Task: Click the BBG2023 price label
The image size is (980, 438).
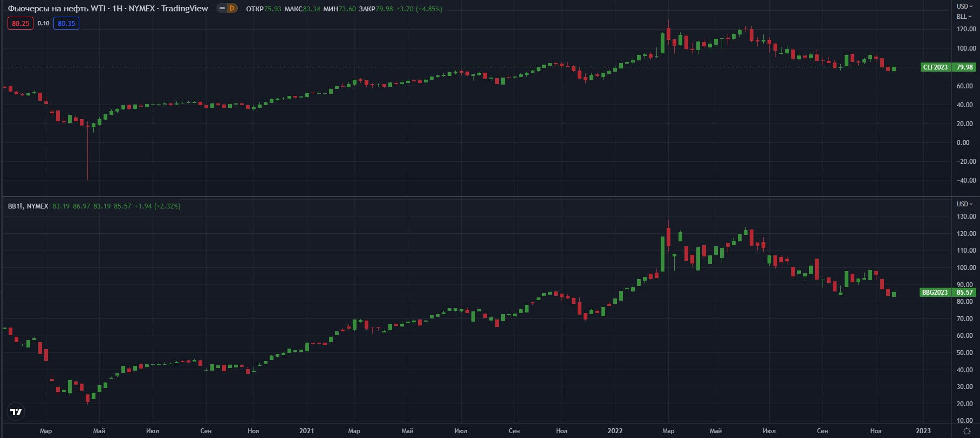Action: tap(935, 293)
